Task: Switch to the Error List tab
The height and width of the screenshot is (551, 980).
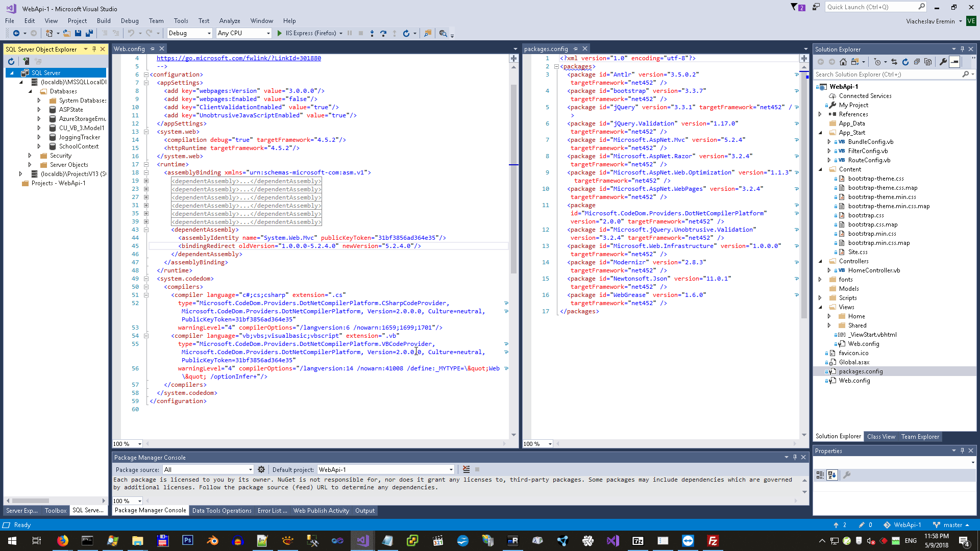Action: point(272,511)
